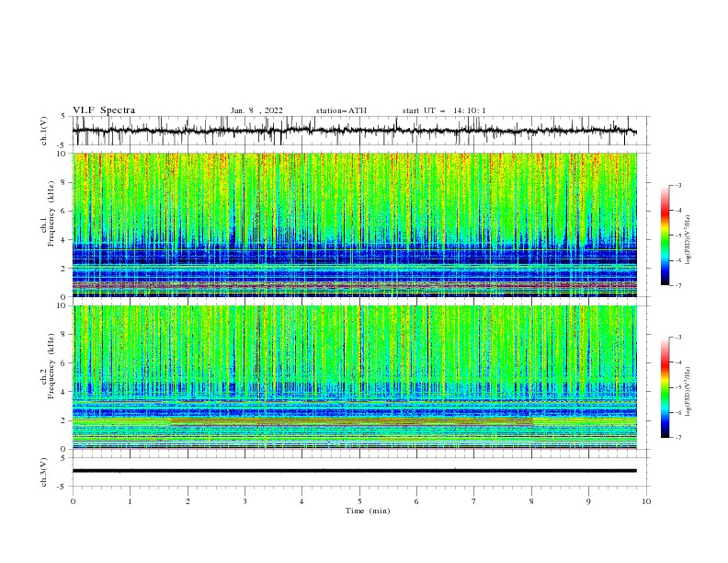The height and width of the screenshot is (563, 728).
Task: Click the ch.1(V) waveform trace panel
Action: (x=354, y=131)
